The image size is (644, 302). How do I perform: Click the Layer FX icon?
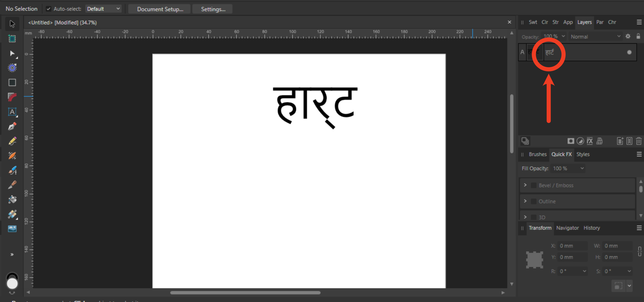click(589, 141)
